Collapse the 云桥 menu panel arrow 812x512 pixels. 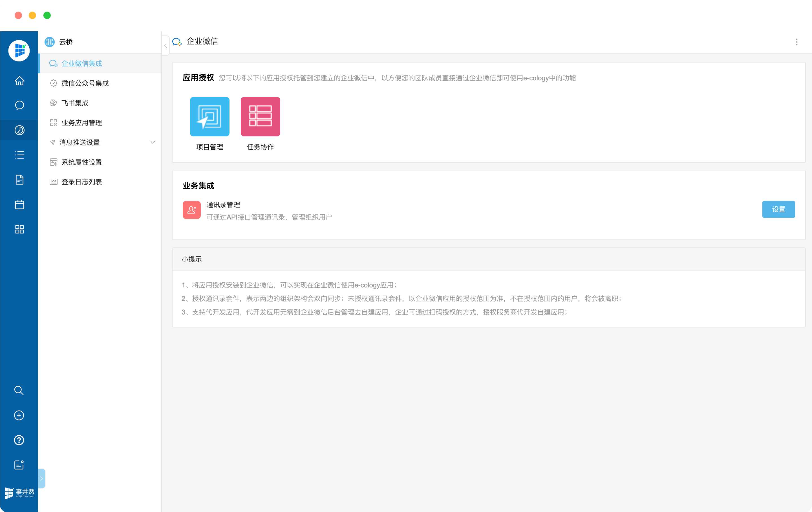point(165,45)
